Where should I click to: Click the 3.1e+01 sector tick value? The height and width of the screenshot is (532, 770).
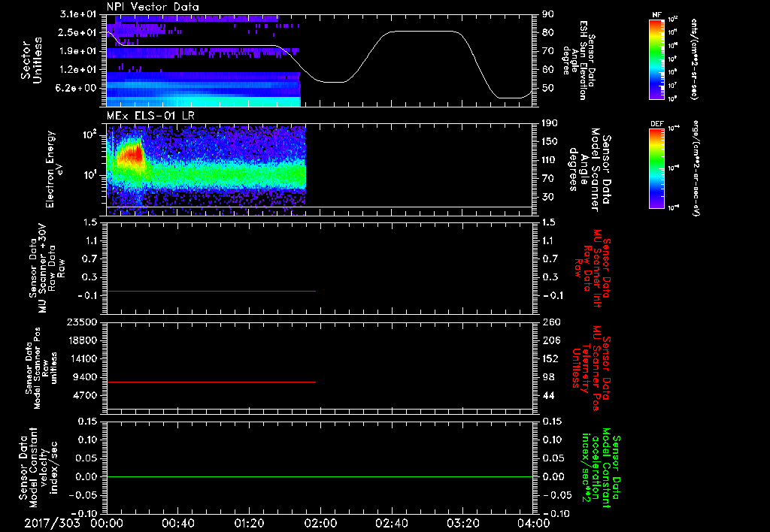point(78,14)
